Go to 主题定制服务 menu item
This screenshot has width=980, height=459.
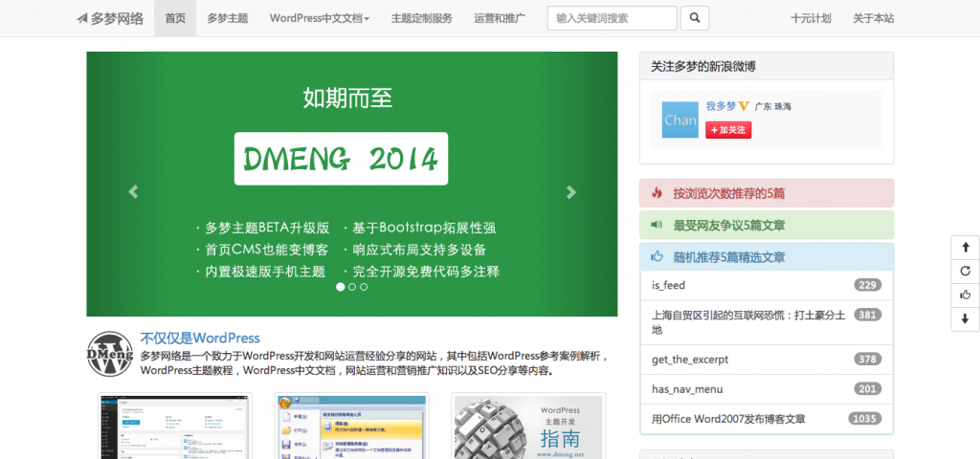pyautogui.click(x=422, y=18)
